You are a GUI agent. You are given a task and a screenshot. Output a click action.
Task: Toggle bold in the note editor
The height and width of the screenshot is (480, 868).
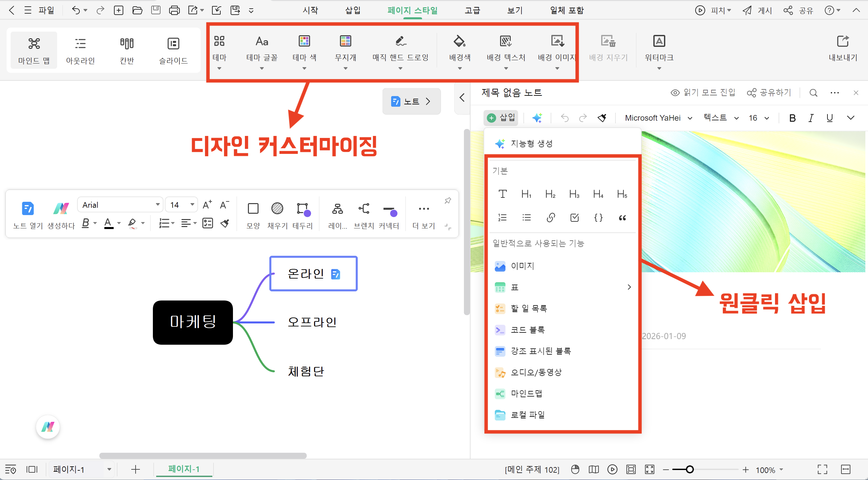tap(792, 118)
